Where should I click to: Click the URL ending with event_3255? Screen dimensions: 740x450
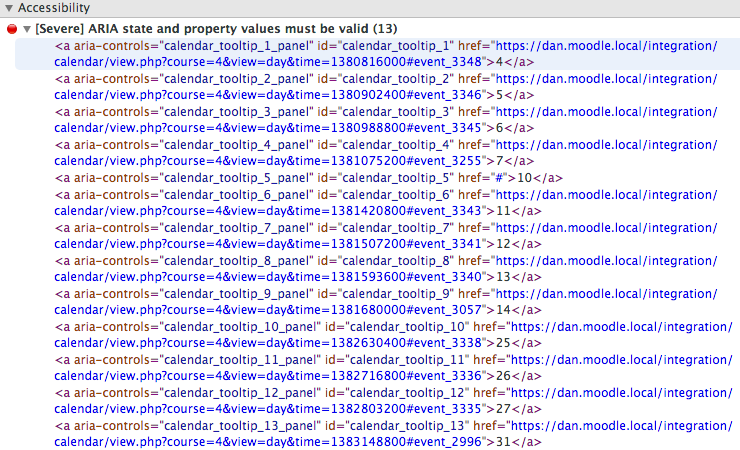click(x=268, y=161)
